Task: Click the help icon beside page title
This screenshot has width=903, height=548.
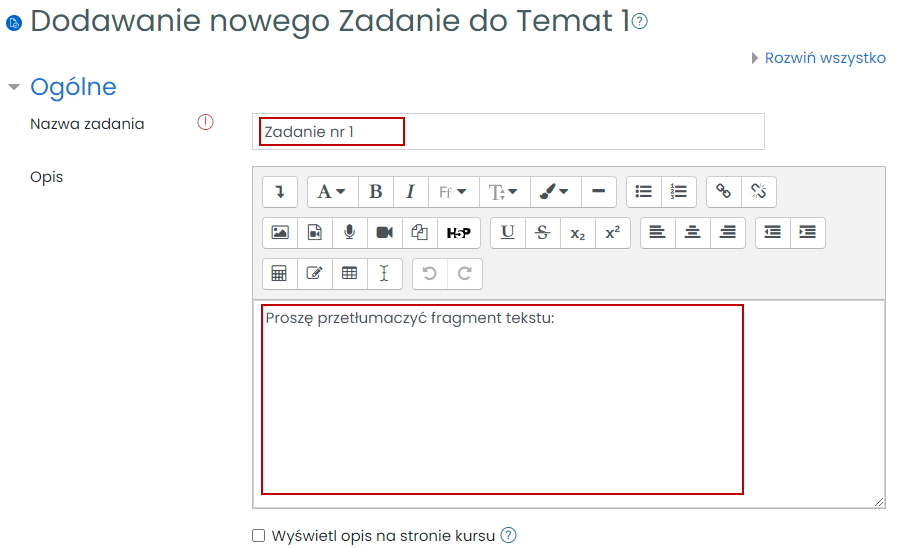Action: click(x=640, y=22)
